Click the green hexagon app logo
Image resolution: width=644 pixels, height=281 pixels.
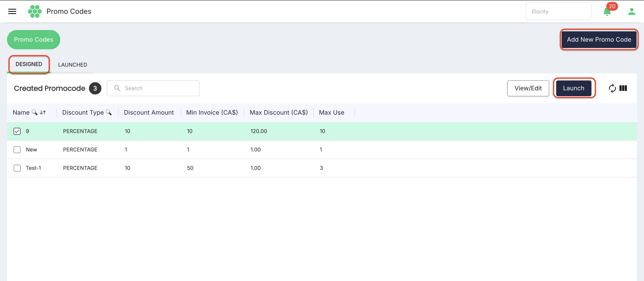tap(35, 12)
